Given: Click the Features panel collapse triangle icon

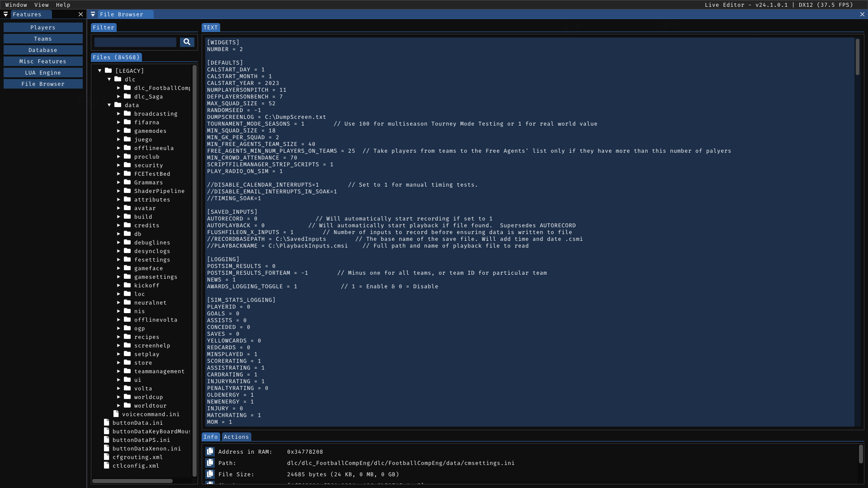Looking at the screenshot, I should (x=5, y=14).
